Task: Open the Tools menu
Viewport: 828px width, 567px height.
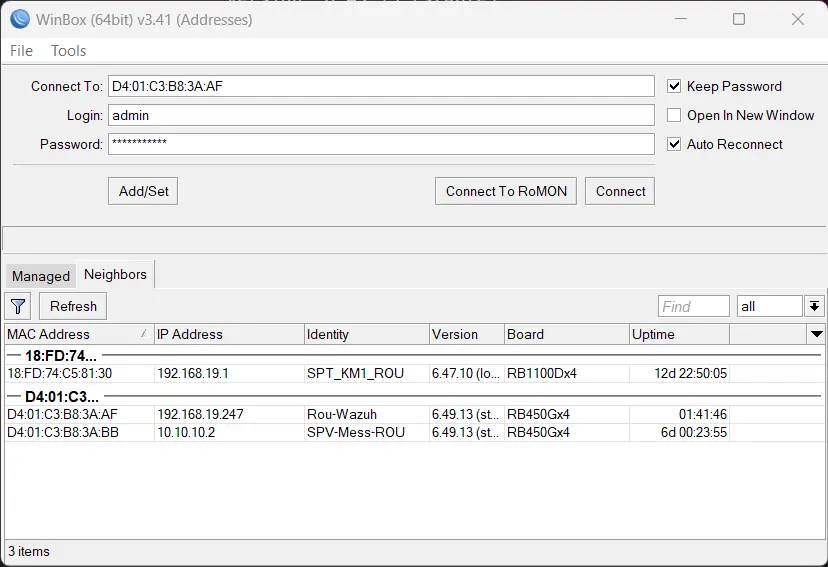Action: point(69,51)
